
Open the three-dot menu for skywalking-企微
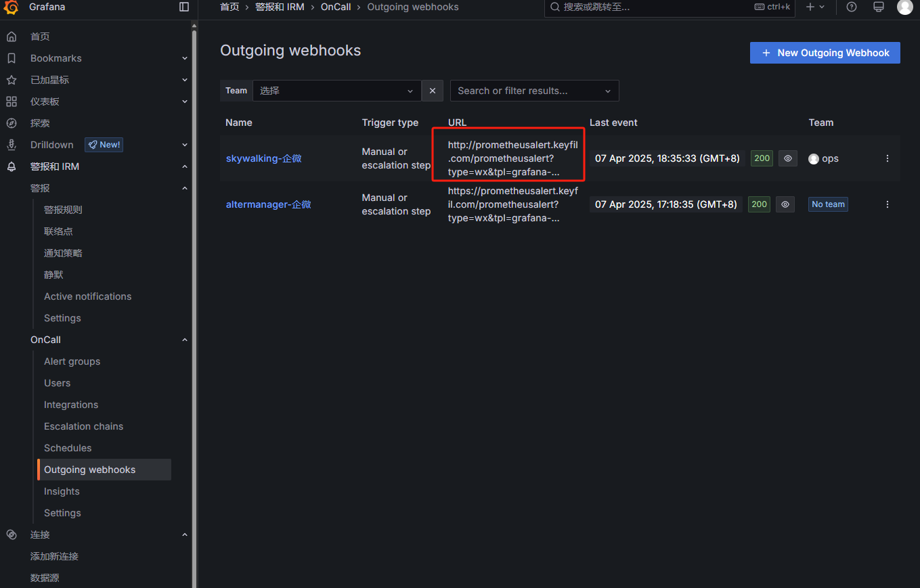[888, 158]
